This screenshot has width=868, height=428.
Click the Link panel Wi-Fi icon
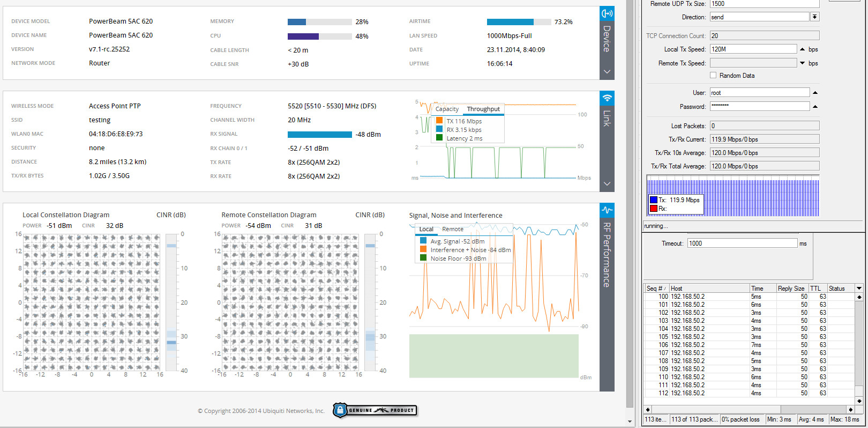click(607, 98)
